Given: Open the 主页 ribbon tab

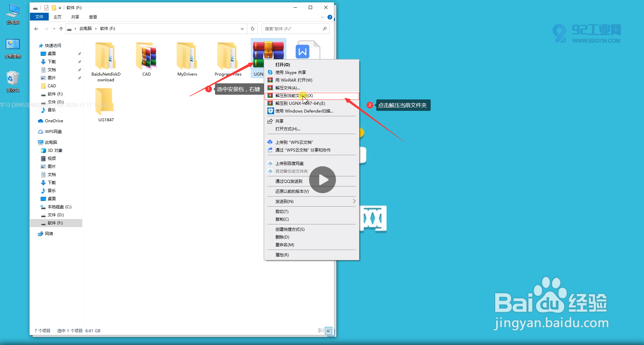Looking at the screenshot, I should pos(57,17).
